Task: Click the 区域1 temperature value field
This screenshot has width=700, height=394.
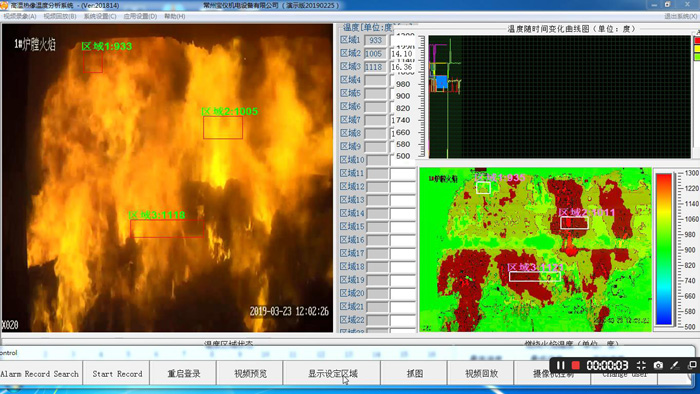Action: 375,40
